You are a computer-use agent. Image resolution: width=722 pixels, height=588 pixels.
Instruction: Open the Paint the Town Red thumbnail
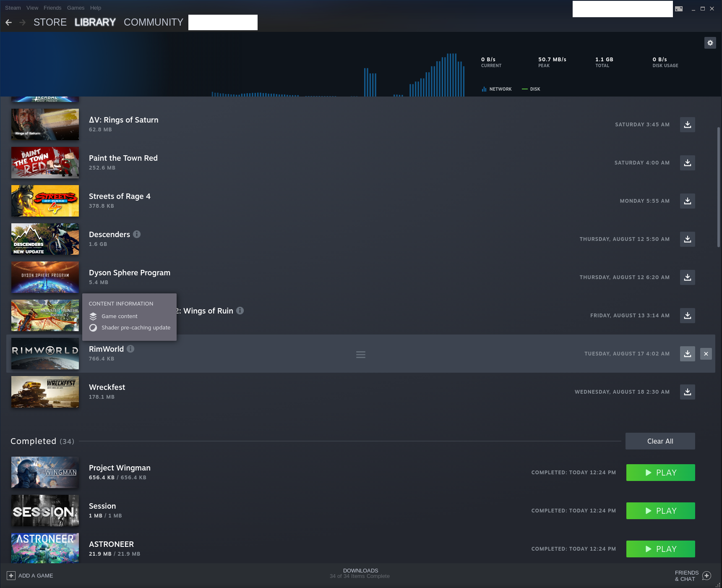45,163
